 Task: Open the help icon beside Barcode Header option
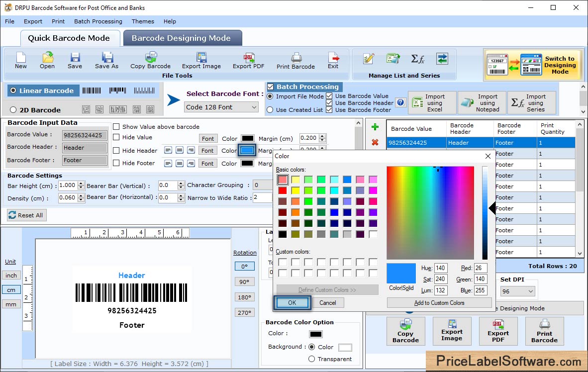click(400, 102)
